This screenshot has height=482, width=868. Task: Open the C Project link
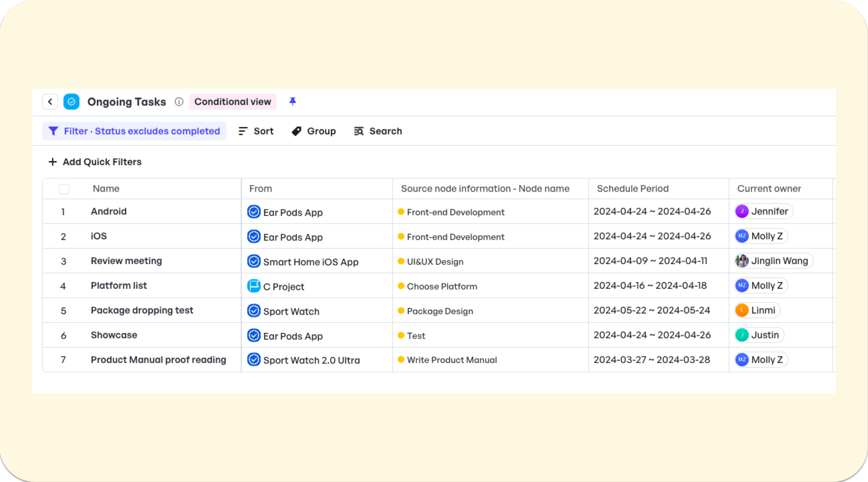coord(284,287)
